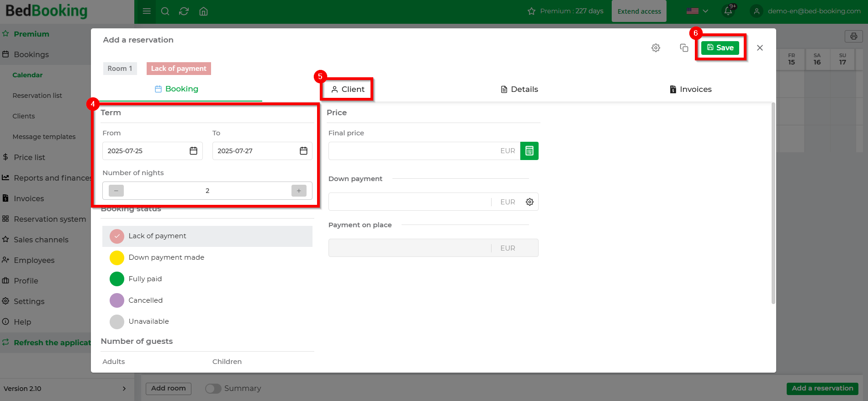Select Fully paid booking status
Screen dimensions: 868x401
pos(117,279)
